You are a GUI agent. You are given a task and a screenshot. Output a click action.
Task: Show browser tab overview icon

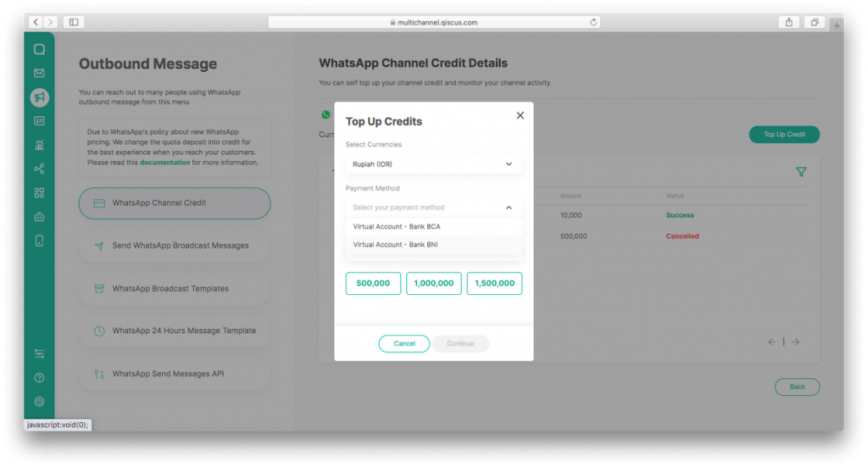point(815,22)
